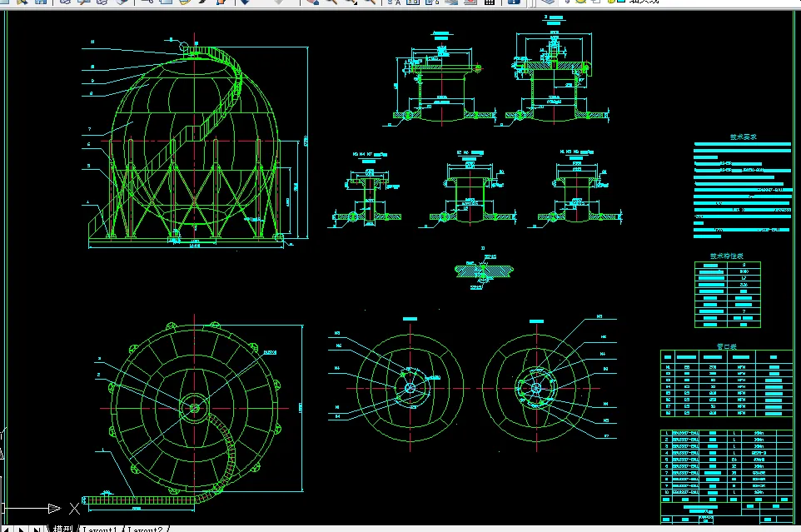Select the 技术特性表 table title
801x532 pixels.
726,256
